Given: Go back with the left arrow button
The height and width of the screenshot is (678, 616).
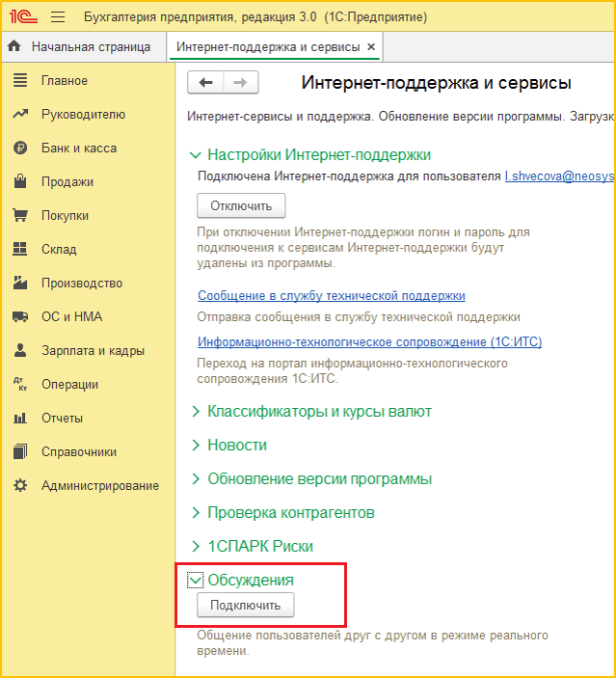Looking at the screenshot, I should pyautogui.click(x=205, y=82).
